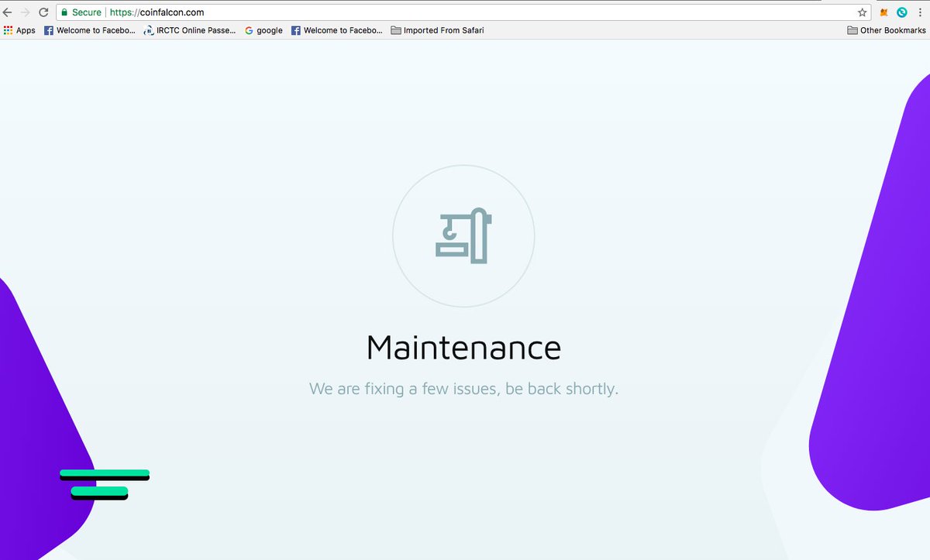
Task: View the green Secure padlock site info
Action: 81,12
